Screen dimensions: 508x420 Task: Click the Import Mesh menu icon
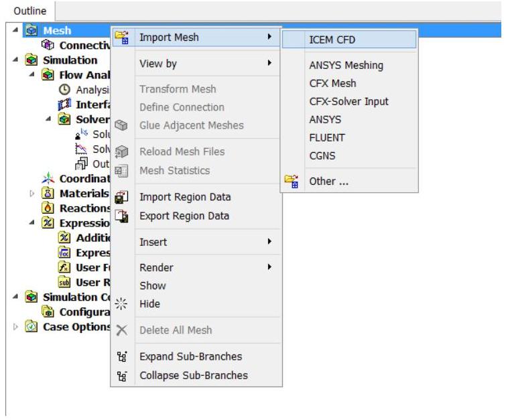[x=122, y=38]
